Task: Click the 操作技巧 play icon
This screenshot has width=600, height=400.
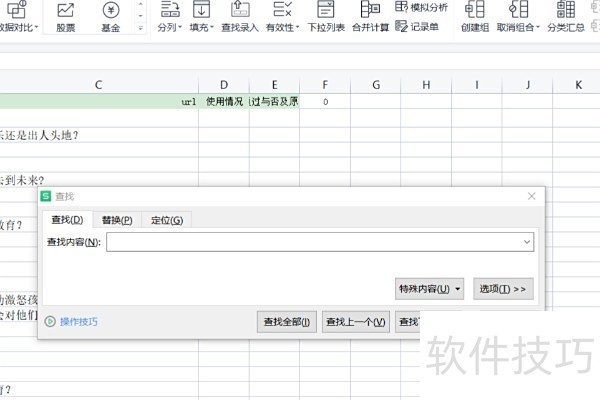Action: (x=50, y=322)
